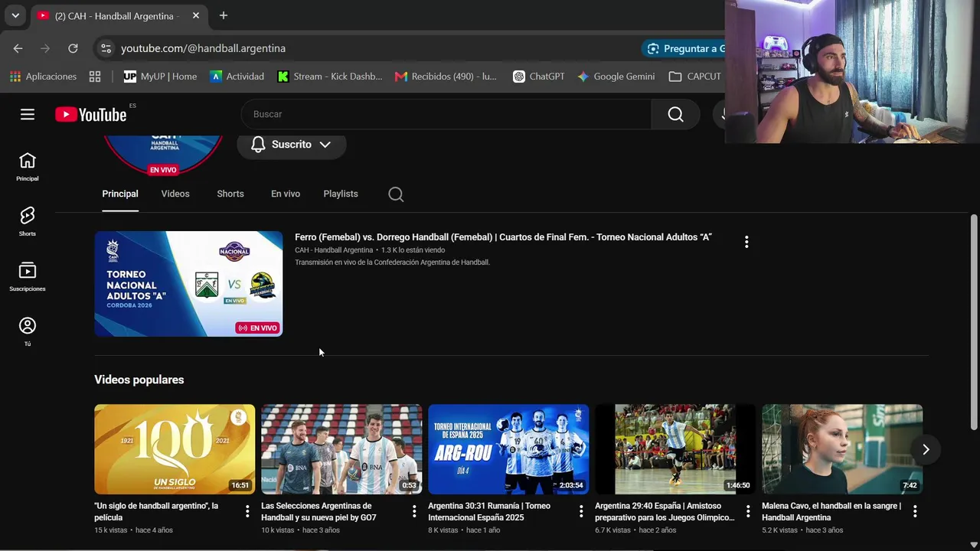Viewport: 980px width, 551px height.
Task: Search within the channel using magnifier icon
Action: (396, 194)
